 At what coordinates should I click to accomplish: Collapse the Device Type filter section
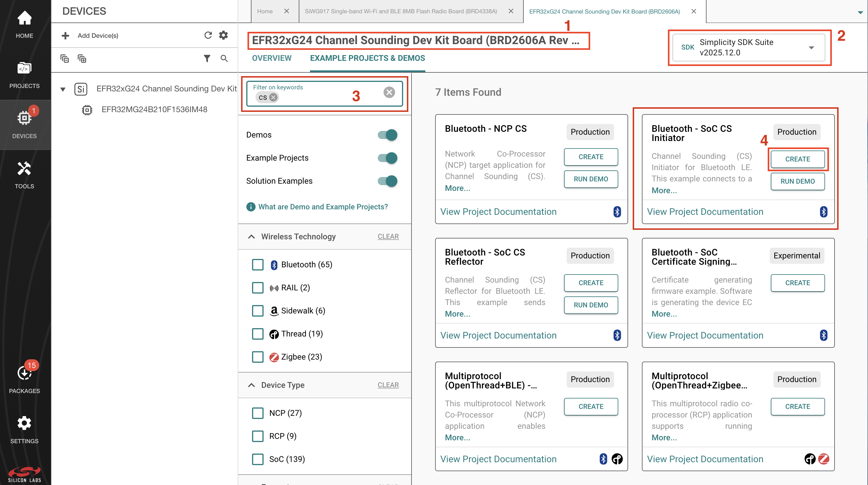tap(251, 385)
